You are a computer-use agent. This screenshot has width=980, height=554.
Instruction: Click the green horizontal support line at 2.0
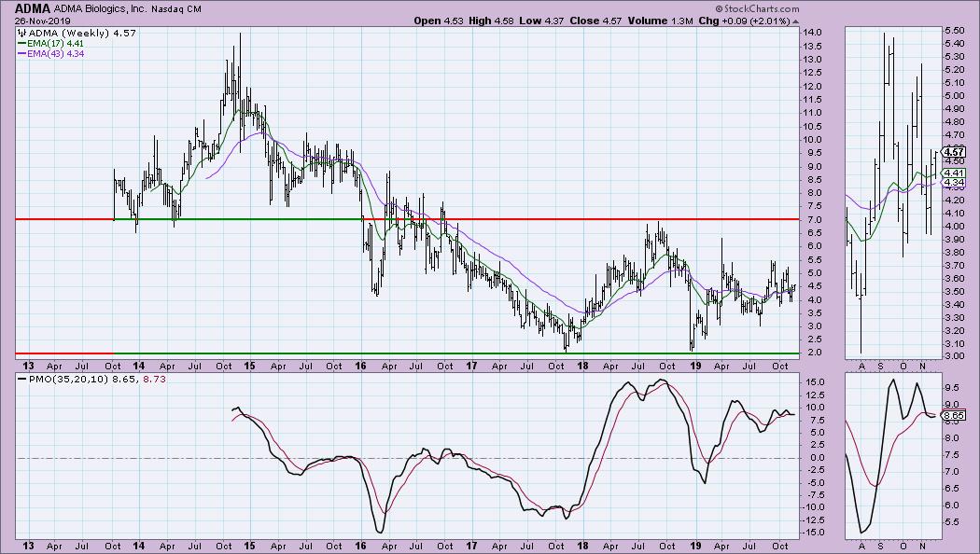[456, 353]
